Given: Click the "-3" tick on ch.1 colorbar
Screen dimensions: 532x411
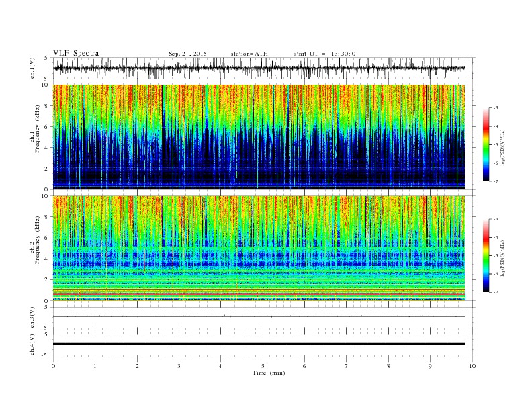Looking at the screenshot, I should 495,108.
